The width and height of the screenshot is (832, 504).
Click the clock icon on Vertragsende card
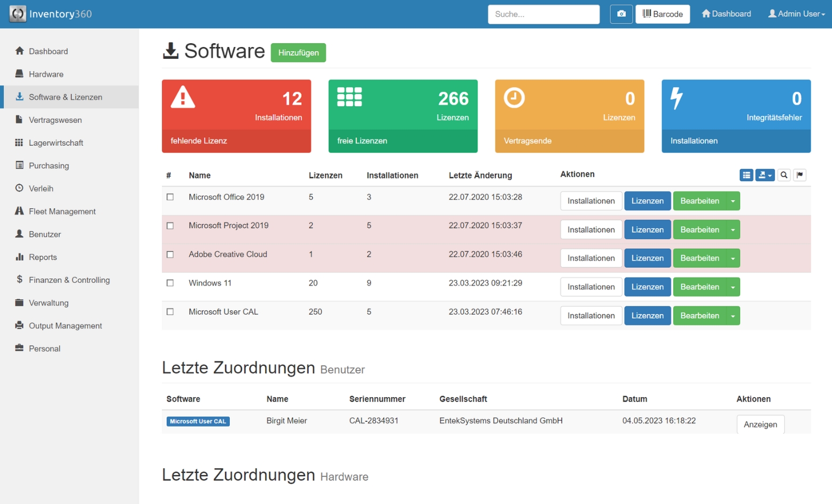pyautogui.click(x=514, y=98)
